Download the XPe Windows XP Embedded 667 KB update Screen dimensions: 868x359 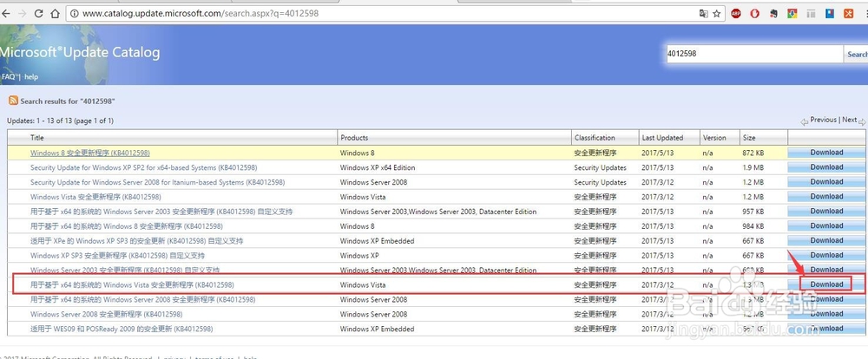point(826,240)
